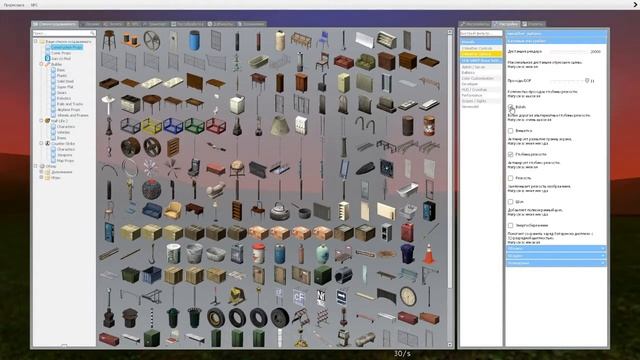Screen dimensions: 640x360
Task: Open Performance in the options list
Action: 481,95
